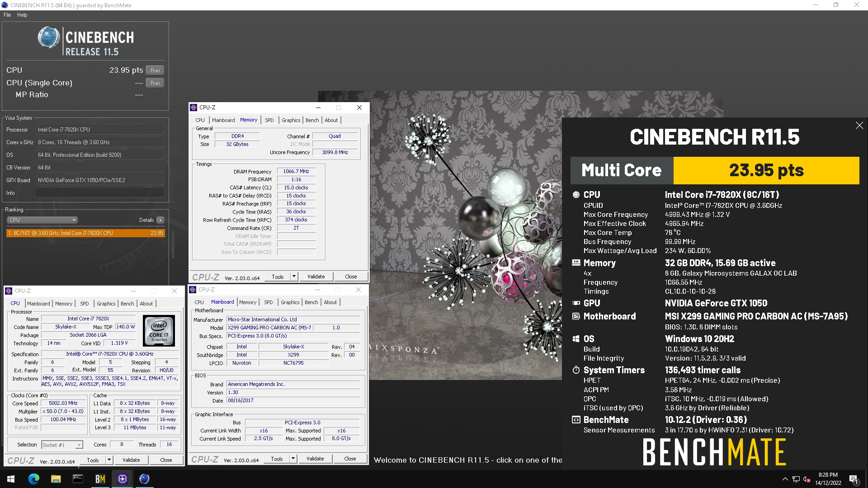Viewport: 868px width, 488px height.
Task: Click the CPU chip icon in BenchMate results
Action: (x=576, y=195)
